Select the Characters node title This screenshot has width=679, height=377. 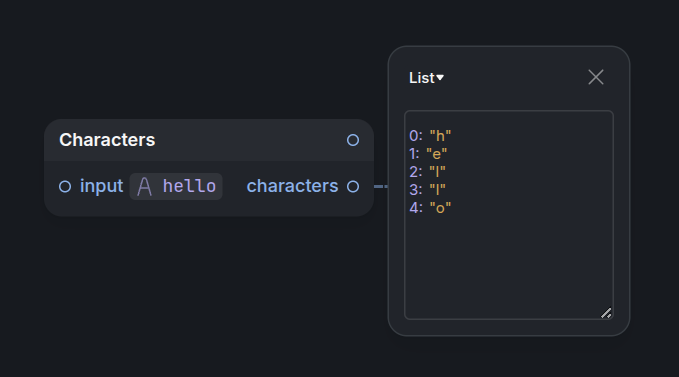tap(107, 140)
